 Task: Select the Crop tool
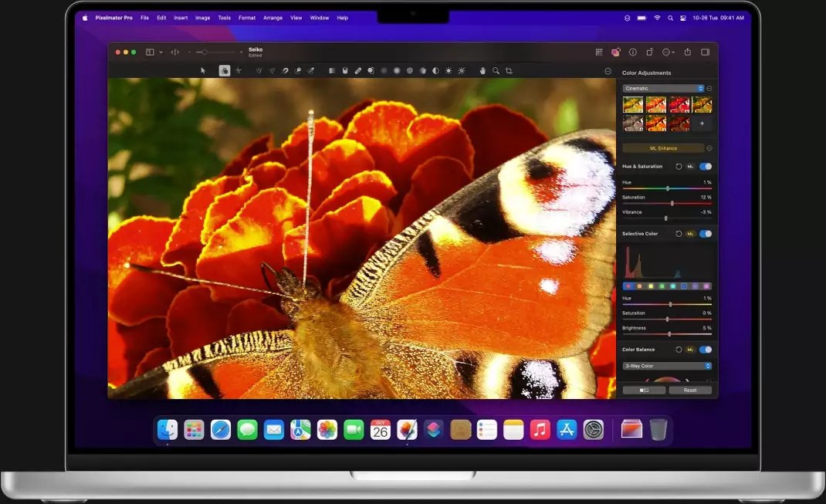[x=510, y=70]
